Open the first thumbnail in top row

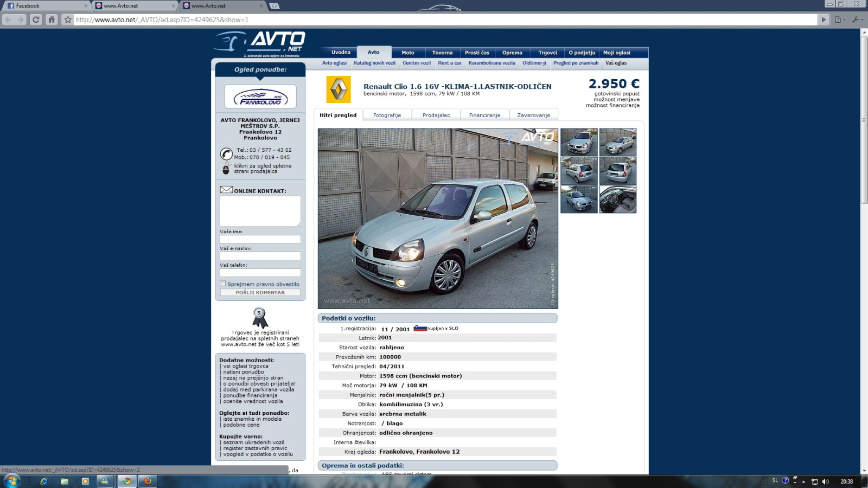(x=579, y=142)
